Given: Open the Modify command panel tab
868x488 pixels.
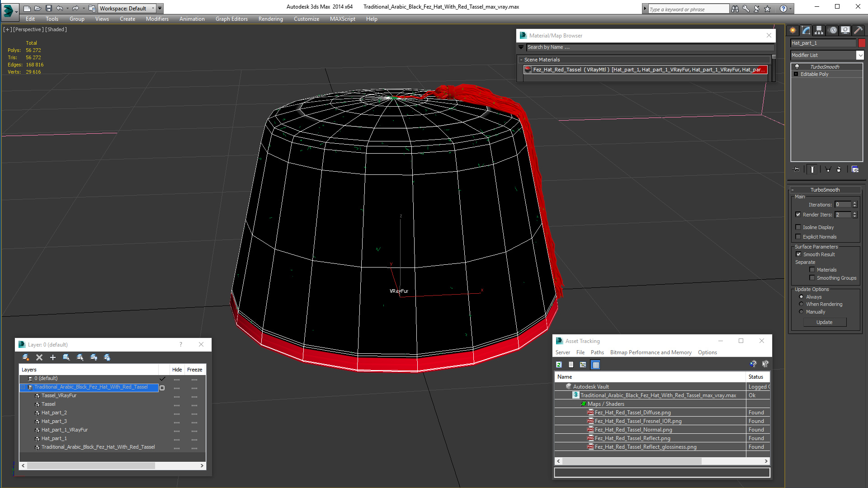Looking at the screenshot, I should point(806,30).
